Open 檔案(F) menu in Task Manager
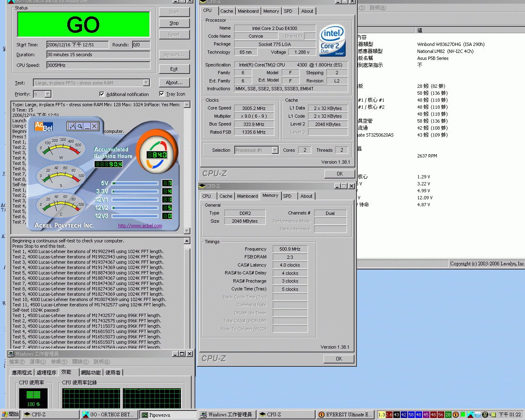 tap(17, 362)
